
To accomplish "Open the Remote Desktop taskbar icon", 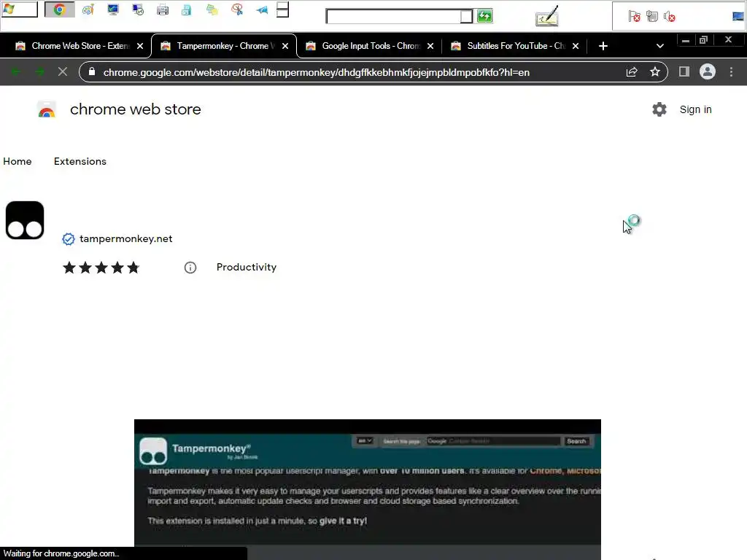I will coord(138,9).
